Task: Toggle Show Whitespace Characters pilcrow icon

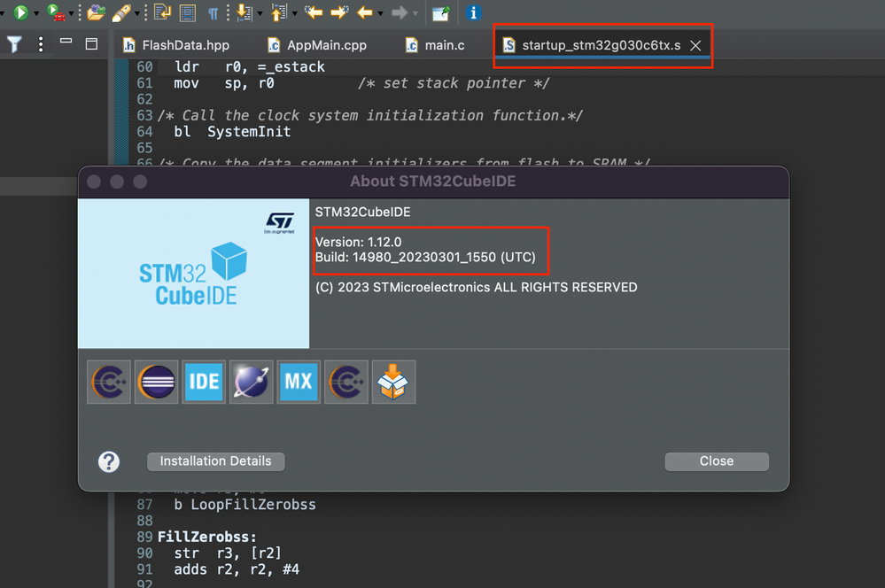Action: coord(213,13)
